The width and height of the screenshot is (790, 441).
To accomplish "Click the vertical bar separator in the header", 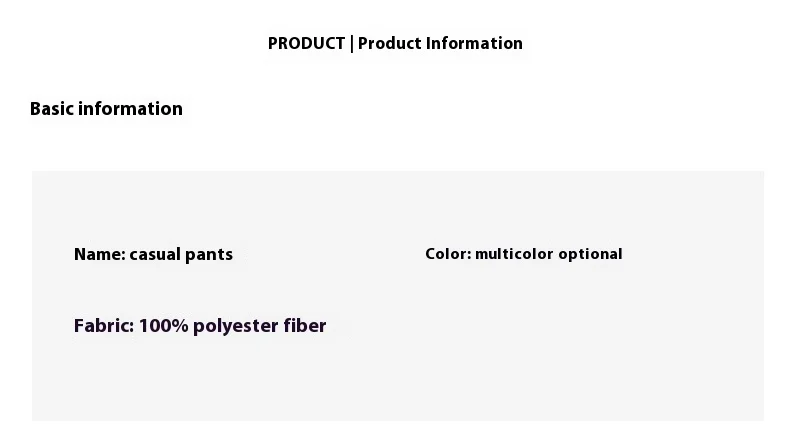I will click(351, 43).
